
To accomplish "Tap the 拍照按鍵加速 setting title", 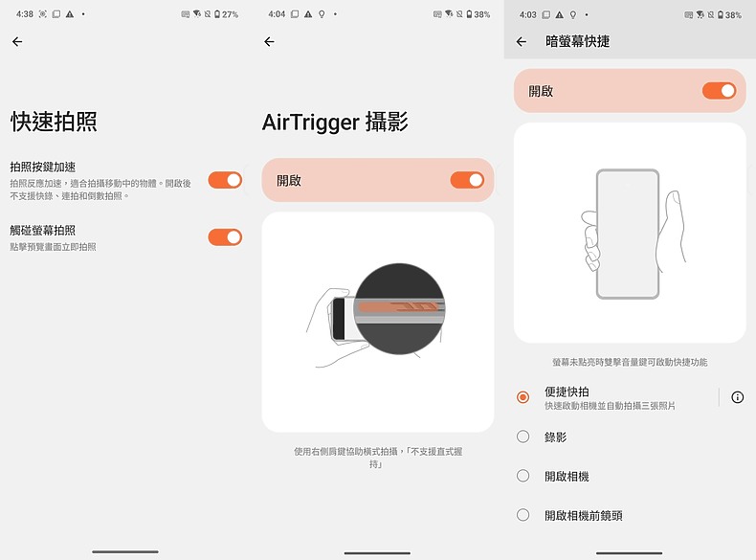I will [x=42, y=167].
